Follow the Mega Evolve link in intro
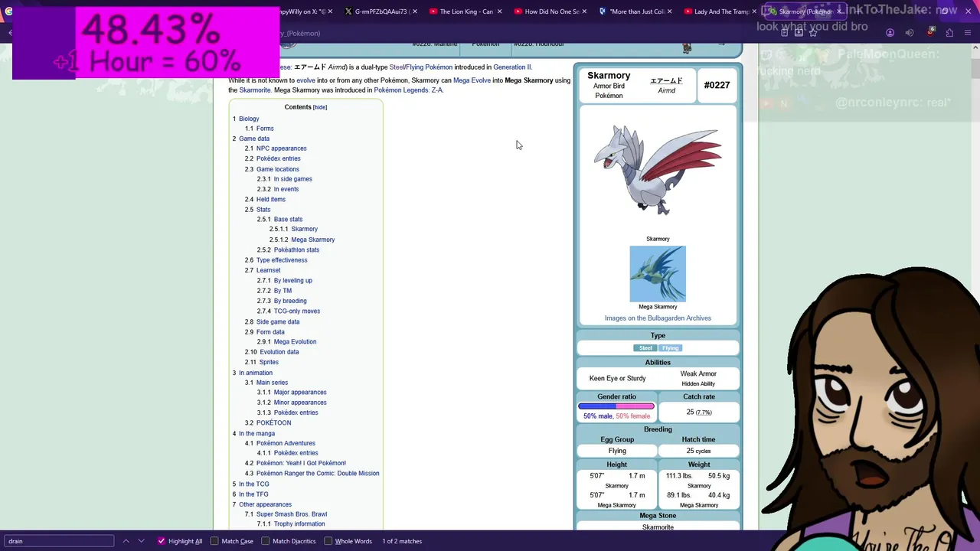The image size is (980, 551). point(472,80)
